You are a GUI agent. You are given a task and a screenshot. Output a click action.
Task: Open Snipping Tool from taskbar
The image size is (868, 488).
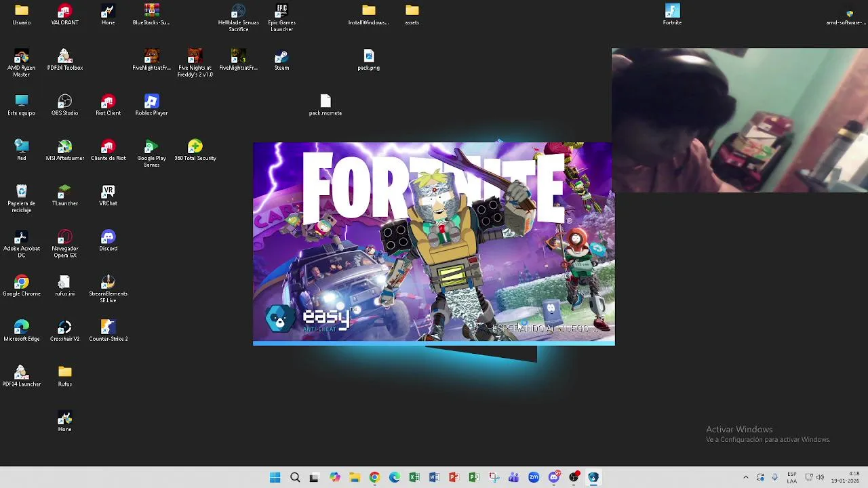coord(494,477)
